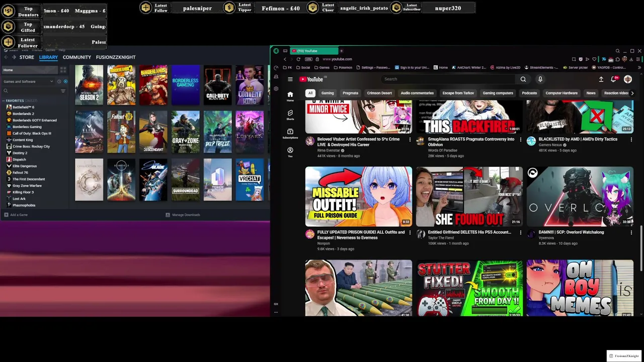Select the Escape from Tarkov chip
644x362 pixels.
click(458, 93)
